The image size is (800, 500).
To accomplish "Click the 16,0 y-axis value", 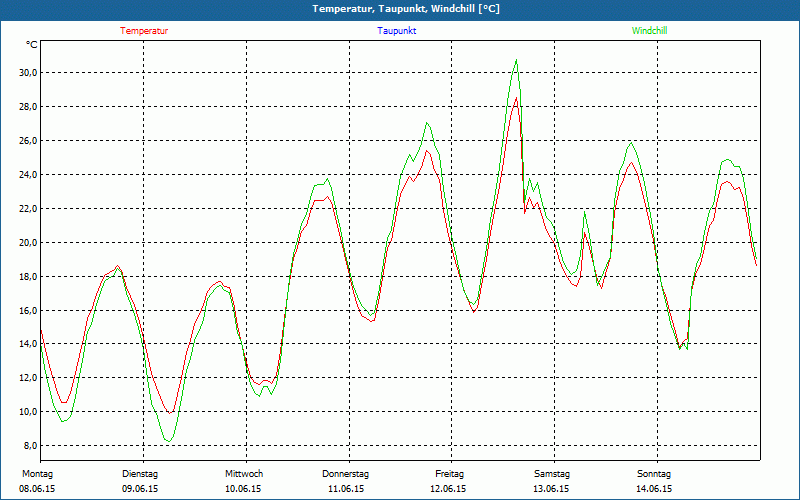I will click(x=28, y=310).
